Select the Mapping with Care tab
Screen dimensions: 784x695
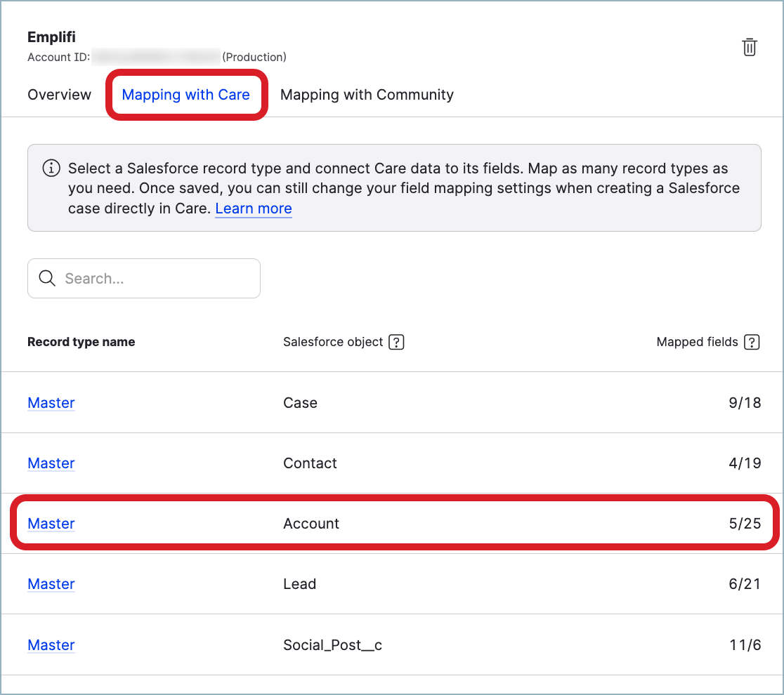185,94
